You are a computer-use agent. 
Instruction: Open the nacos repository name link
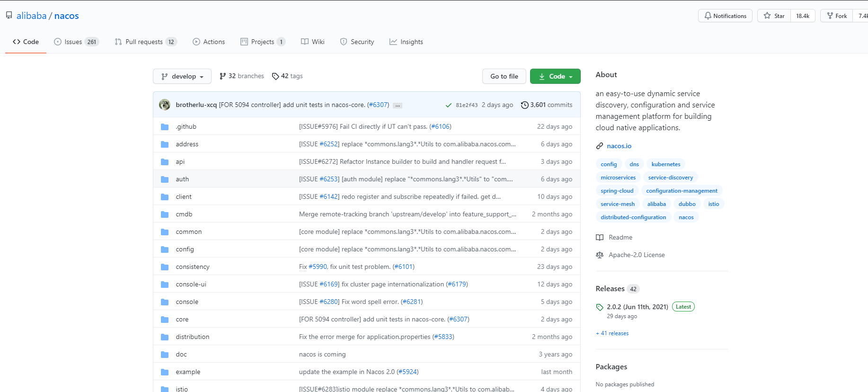(x=67, y=16)
